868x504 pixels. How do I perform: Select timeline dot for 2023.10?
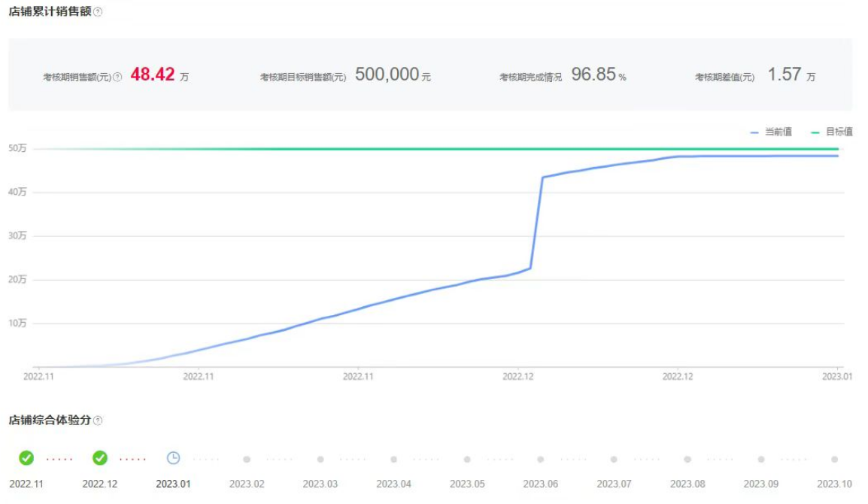[x=834, y=459]
